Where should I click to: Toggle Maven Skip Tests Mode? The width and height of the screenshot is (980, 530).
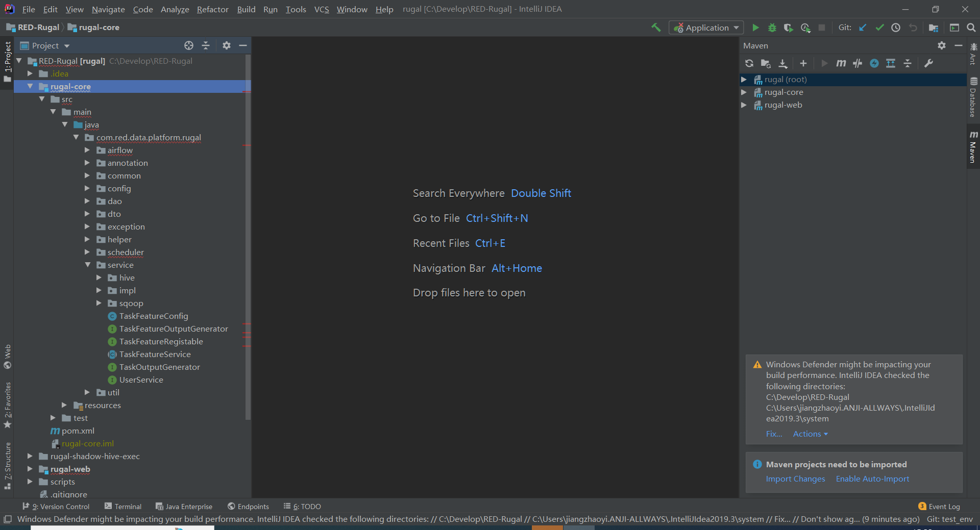874,63
